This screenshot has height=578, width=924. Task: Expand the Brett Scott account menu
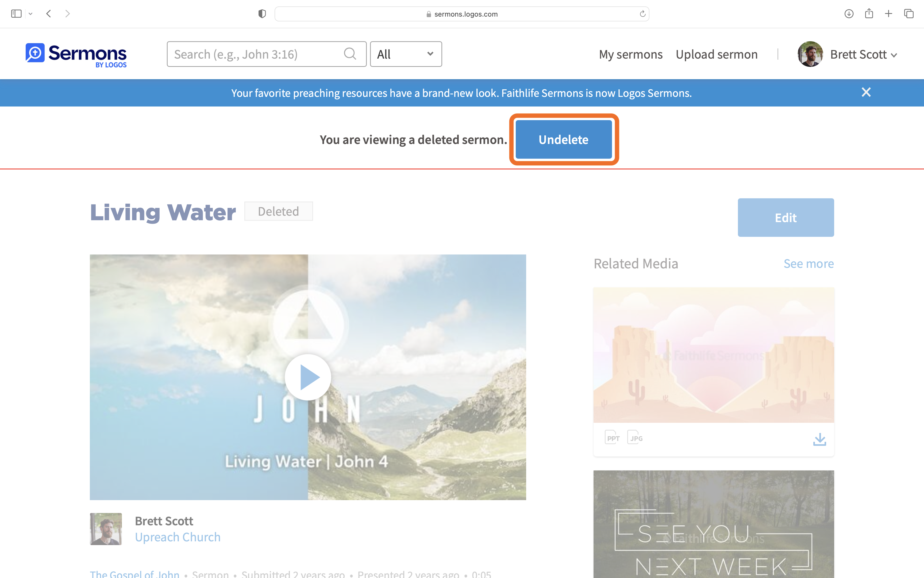coord(863,55)
